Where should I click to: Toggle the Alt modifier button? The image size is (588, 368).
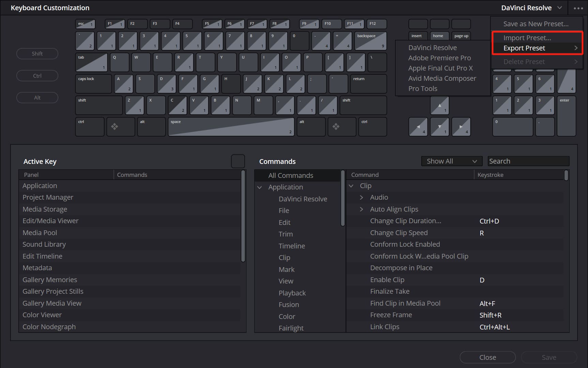tap(37, 98)
